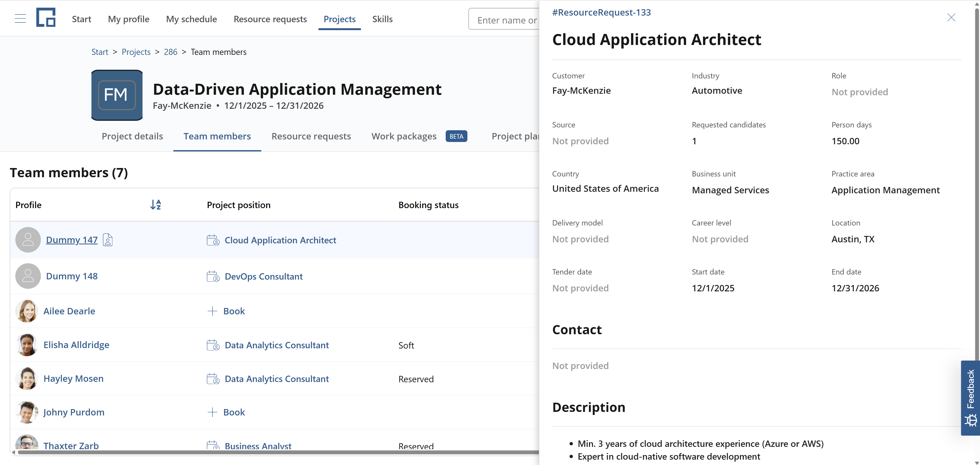The width and height of the screenshot is (980, 465).
Task: Open the Feedback side tab
Action: 971,398
